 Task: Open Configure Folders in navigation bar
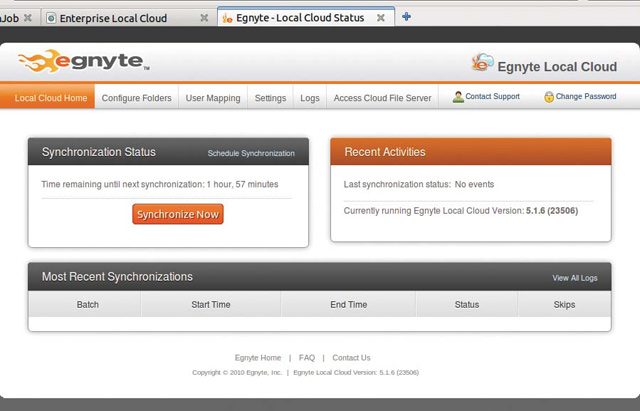[x=136, y=98]
